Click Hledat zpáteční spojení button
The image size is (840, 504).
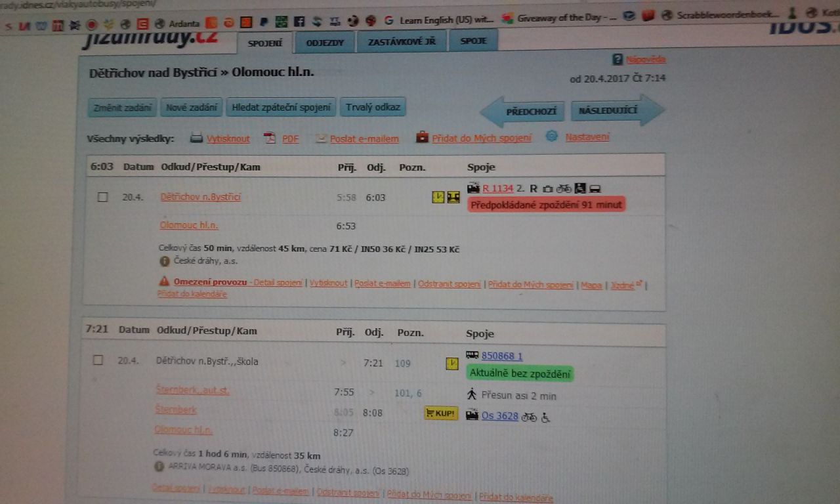point(281,108)
